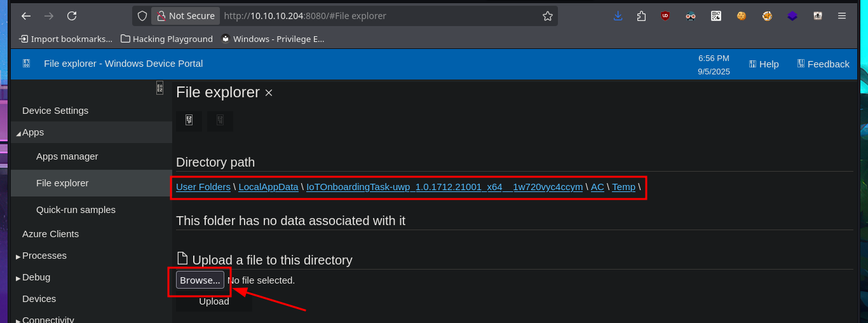
Task: Select Quick-run samples in the sidebar
Action: pyautogui.click(x=76, y=210)
